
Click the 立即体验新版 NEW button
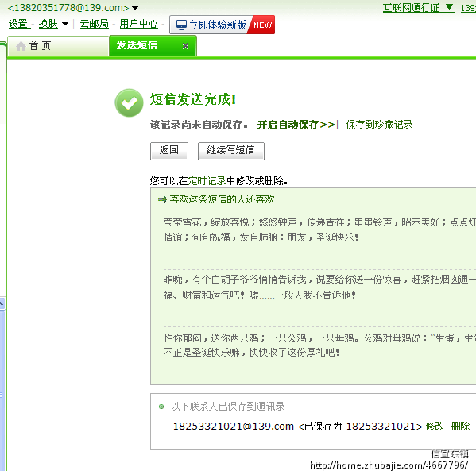click(x=222, y=25)
